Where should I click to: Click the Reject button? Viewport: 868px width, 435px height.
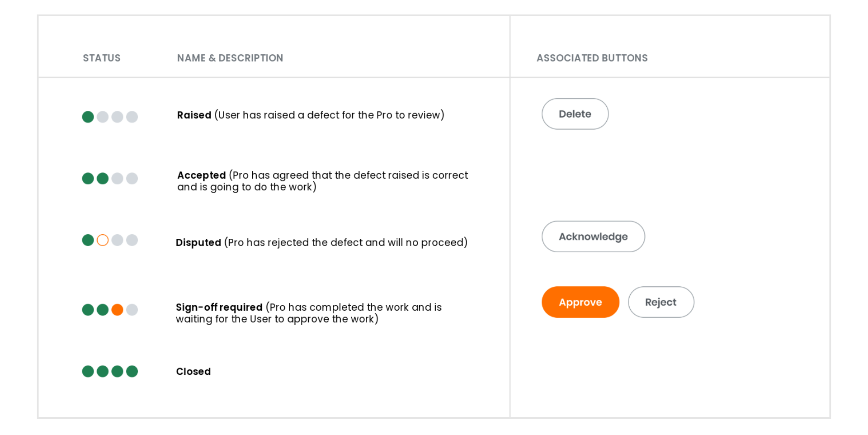point(661,302)
